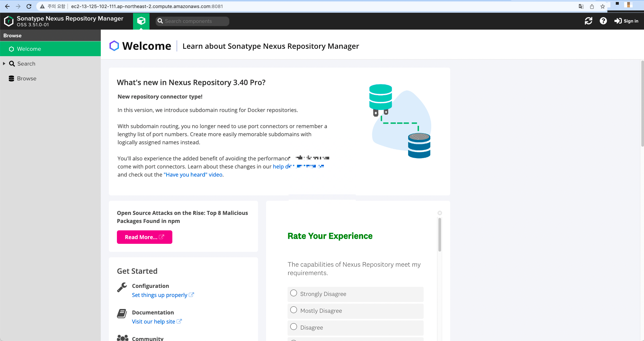Select the Strongly Disagree radio option
This screenshot has height=341, width=644.
pyautogui.click(x=294, y=293)
